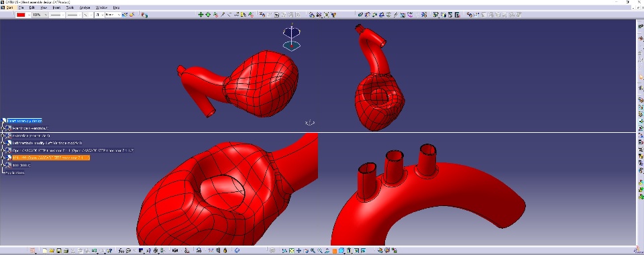Click the green plus-shaped icon in top toolbar
Viewport: 644px width, 255px height.
tap(201, 15)
